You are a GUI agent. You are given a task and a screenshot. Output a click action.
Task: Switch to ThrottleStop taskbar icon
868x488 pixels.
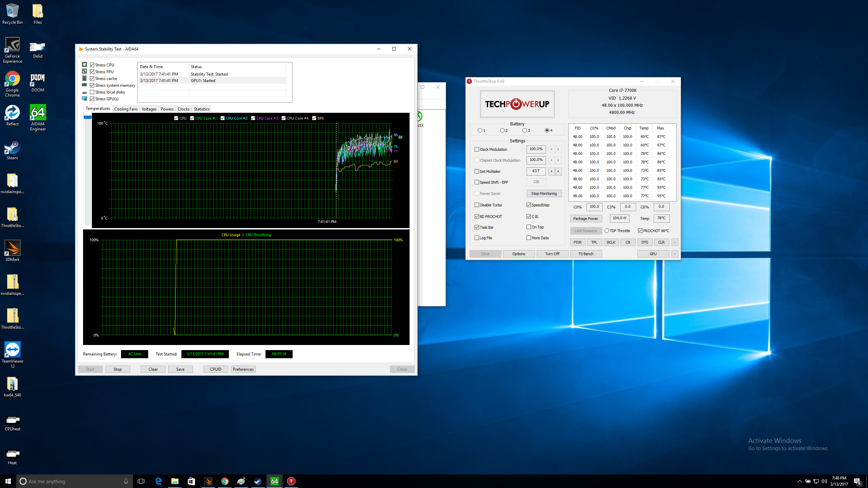291,481
